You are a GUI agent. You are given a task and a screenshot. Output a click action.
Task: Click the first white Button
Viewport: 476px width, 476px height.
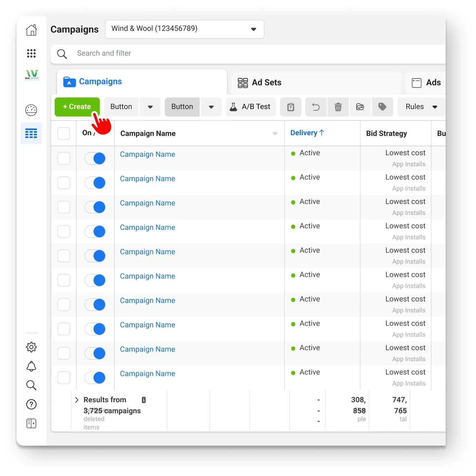tap(121, 107)
